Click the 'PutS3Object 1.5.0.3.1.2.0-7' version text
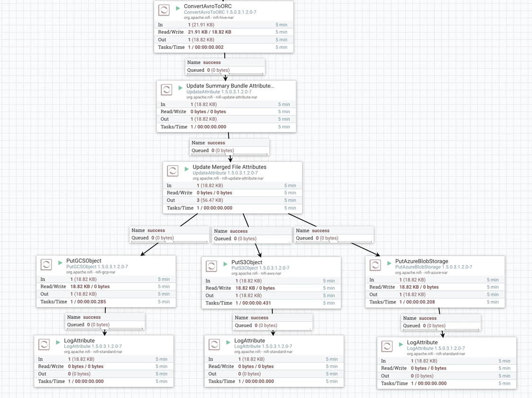The image size is (532, 398). click(260, 268)
